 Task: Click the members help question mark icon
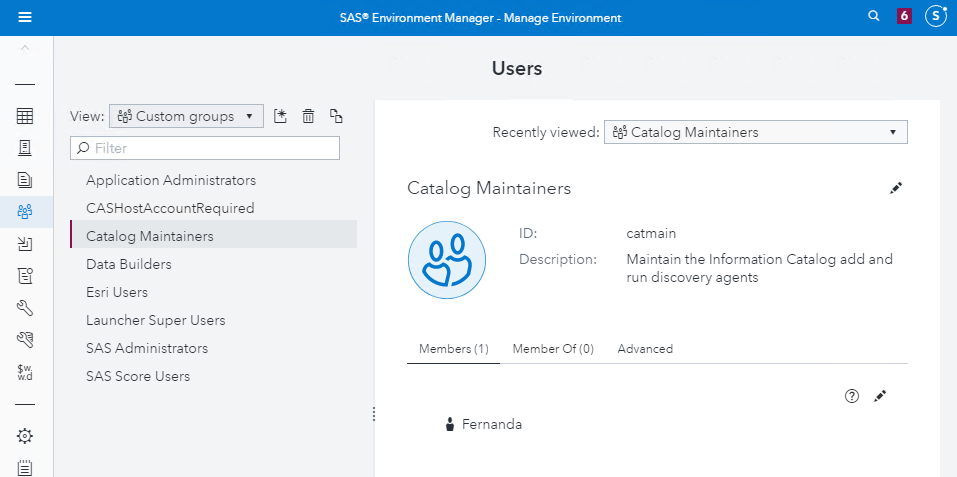pos(852,396)
